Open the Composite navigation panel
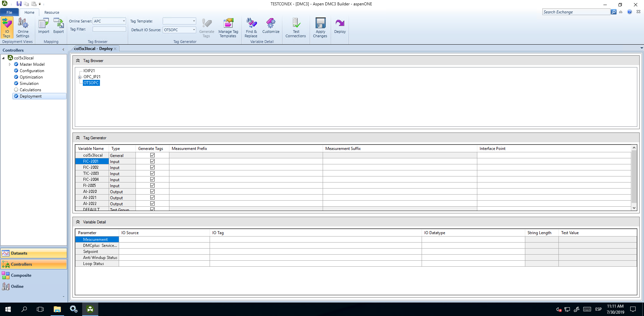644x316 pixels. [x=34, y=275]
